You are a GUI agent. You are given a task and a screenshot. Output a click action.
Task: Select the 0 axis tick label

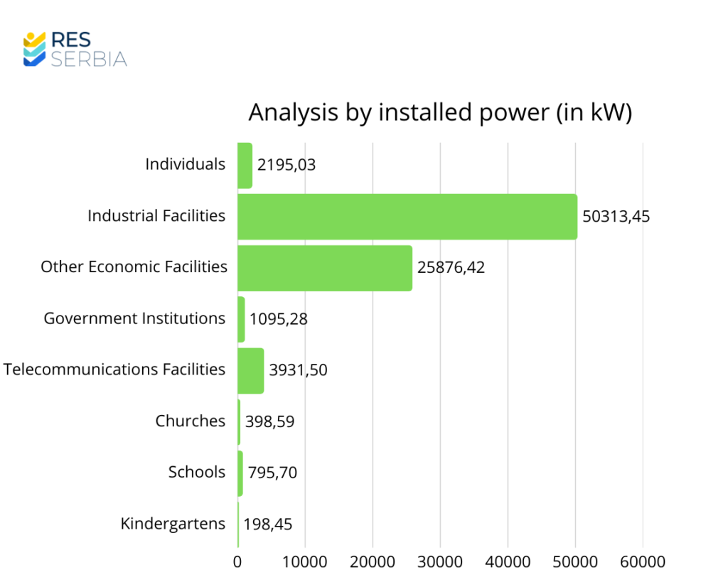click(237, 562)
